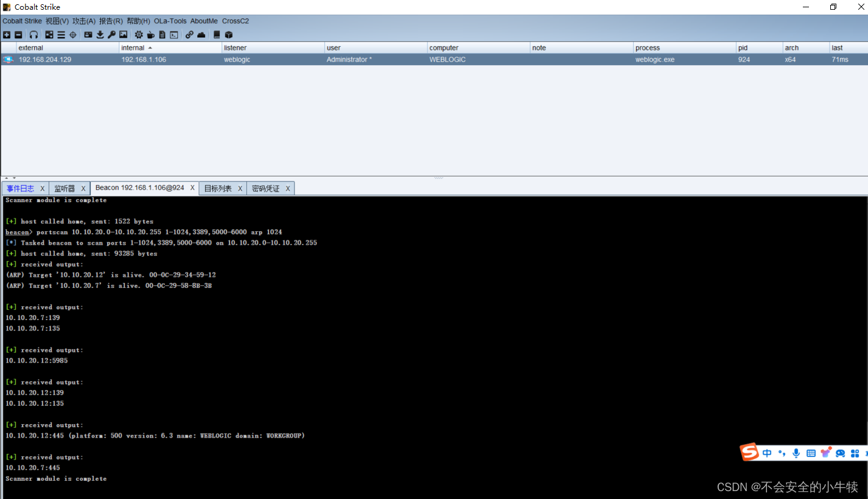The height and width of the screenshot is (499, 868).
Task: Open the 帮助(H) menu
Action: [138, 21]
